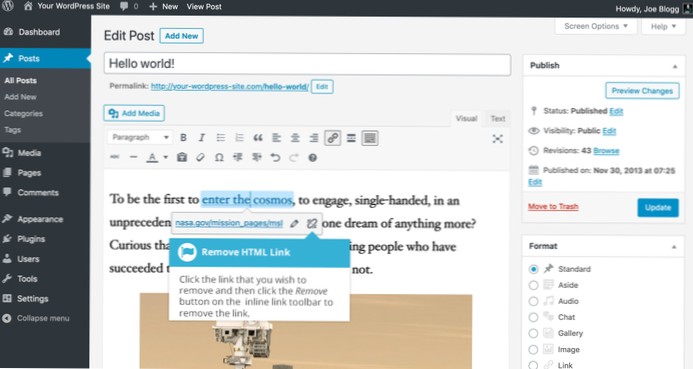Click the pencil edit link icon

pos(294,224)
